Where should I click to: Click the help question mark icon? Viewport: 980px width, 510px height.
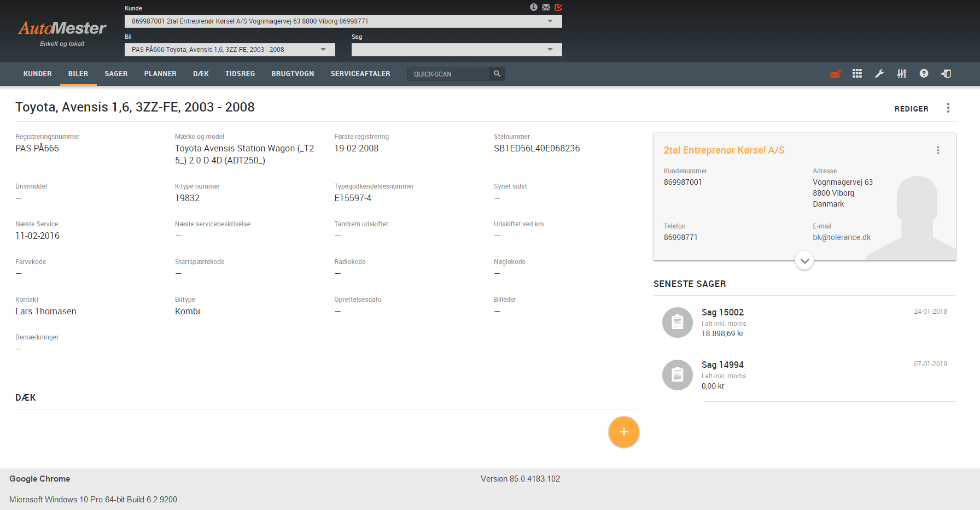click(924, 74)
